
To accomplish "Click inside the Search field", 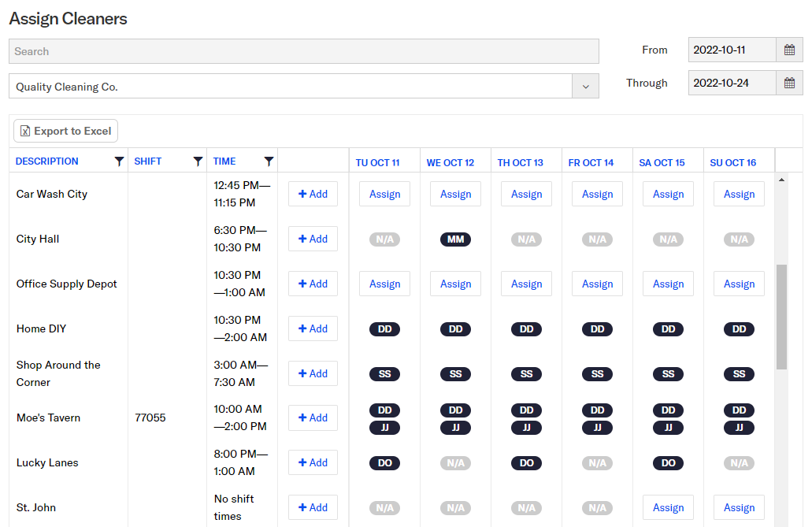I will point(303,50).
